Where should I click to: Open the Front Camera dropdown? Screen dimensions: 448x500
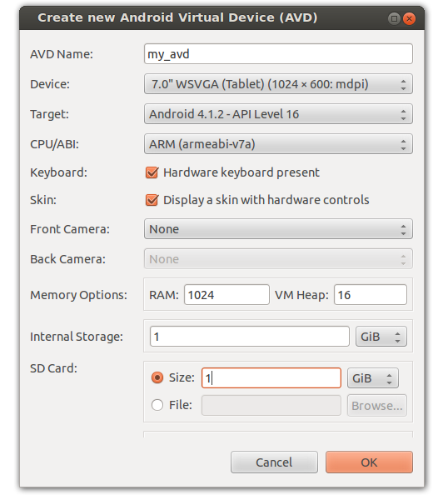278,229
